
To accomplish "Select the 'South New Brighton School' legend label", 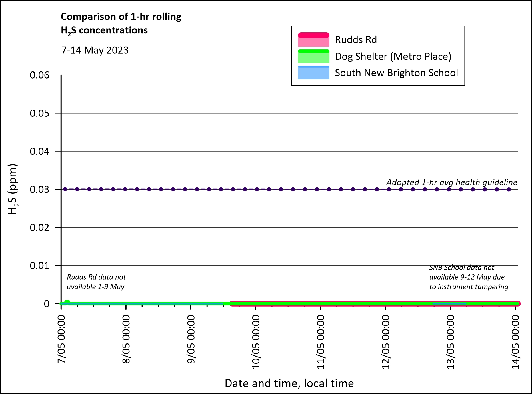I will 396,73.
